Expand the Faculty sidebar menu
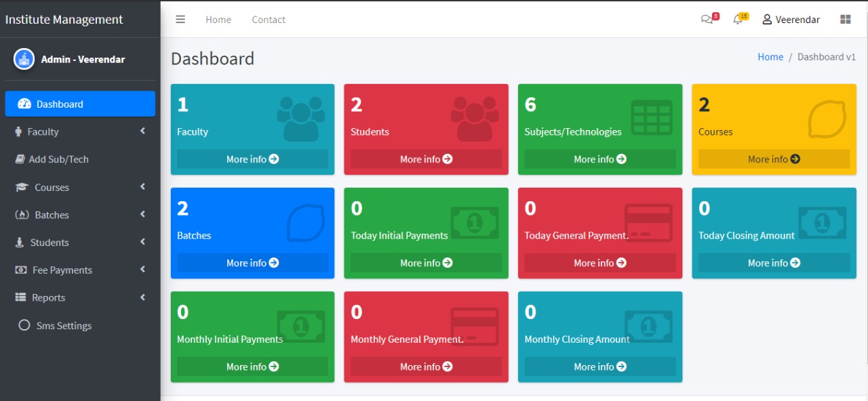The height and width of the screenshot is (401, 868). pyautogui.click(x=80, y=131)
